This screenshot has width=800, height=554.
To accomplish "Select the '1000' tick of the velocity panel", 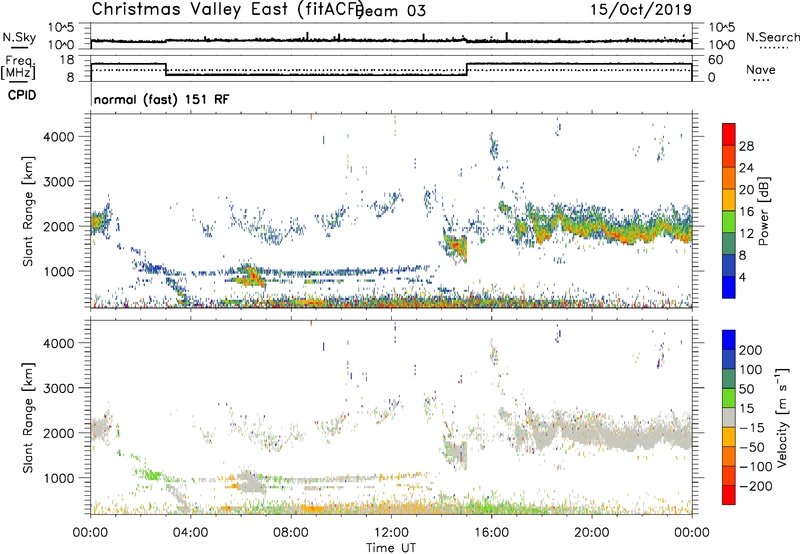I will (58, 478).
